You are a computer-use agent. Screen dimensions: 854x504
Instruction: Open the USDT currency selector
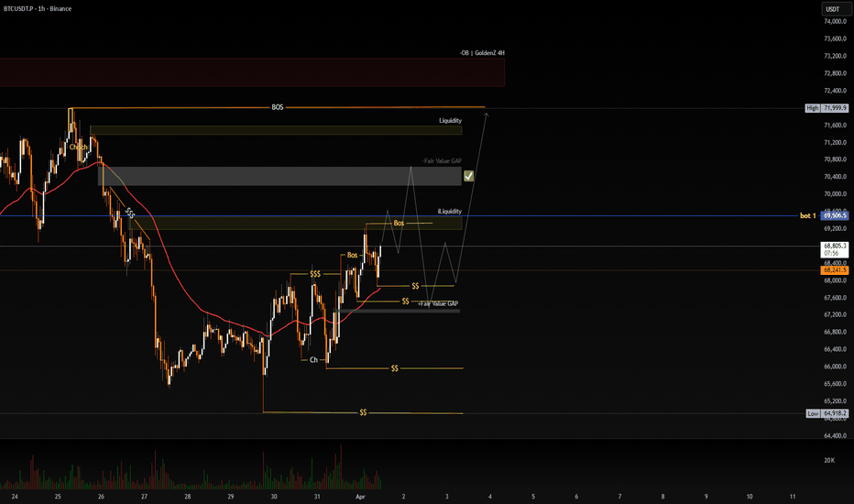pos(832,9)
